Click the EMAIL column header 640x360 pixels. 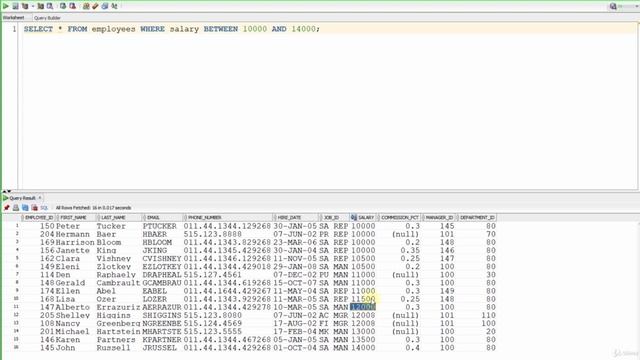click(163, 218)
